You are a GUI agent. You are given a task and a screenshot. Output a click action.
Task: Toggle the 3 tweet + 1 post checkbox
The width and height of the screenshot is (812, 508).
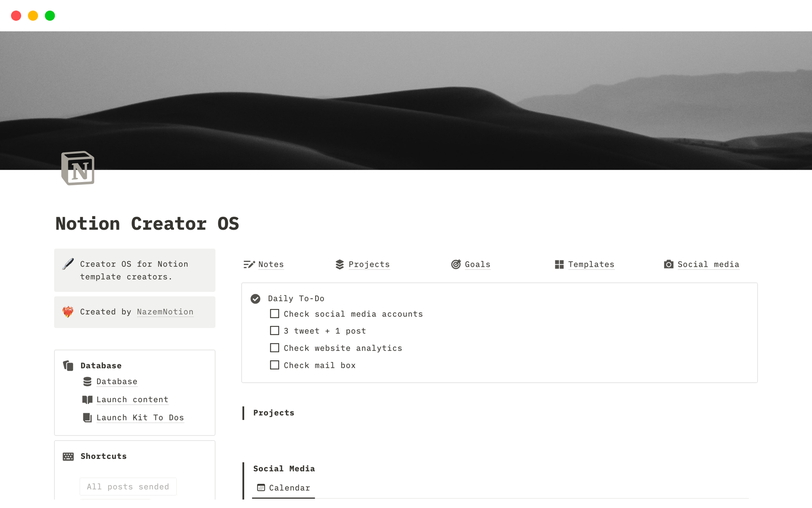click(x=275, y=331)
